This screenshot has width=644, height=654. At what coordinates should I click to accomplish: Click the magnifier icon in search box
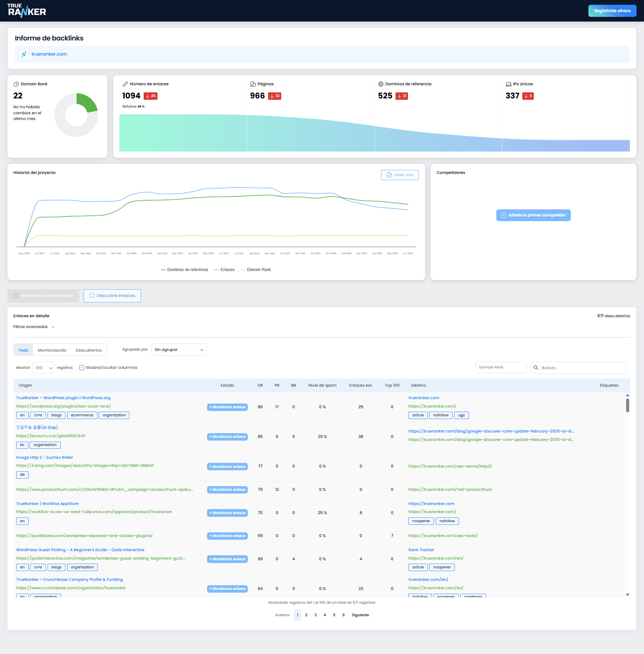536,367
